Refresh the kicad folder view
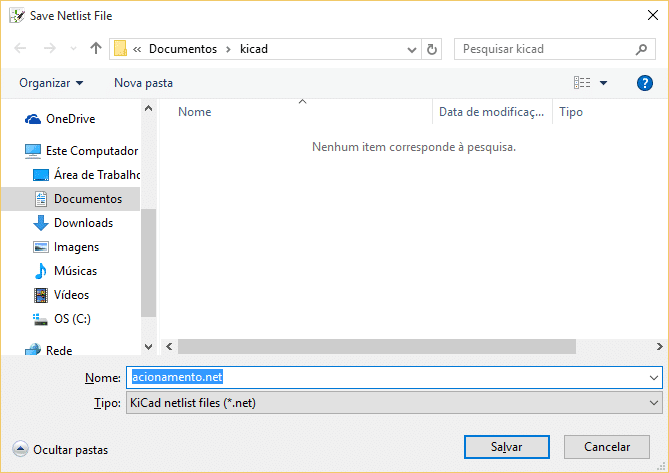 (x=432, y=48)
